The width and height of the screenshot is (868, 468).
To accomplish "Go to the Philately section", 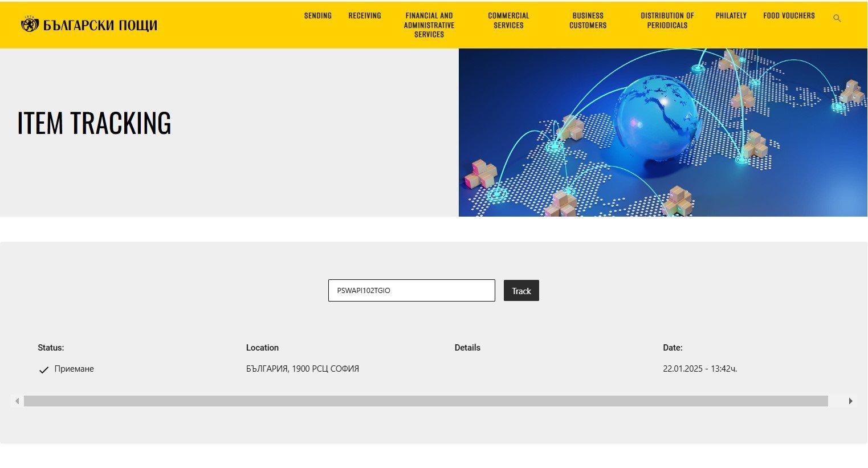I will pos(731,16).
